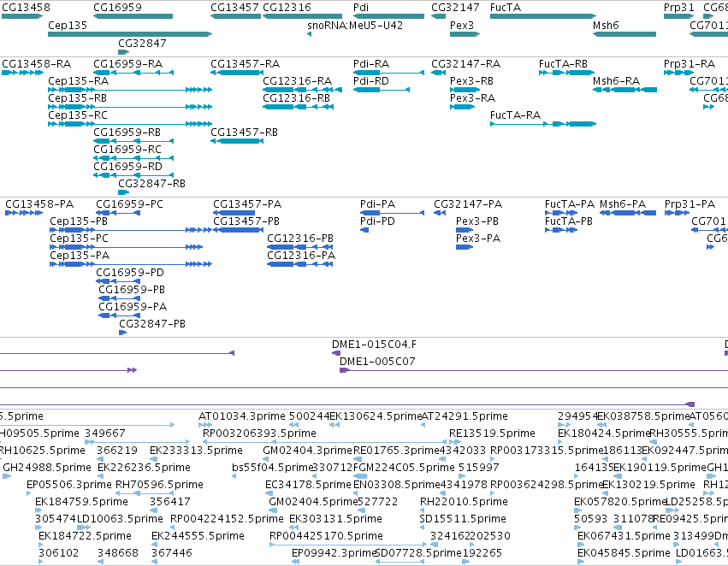This screenshot has width=728, height=566.
Task: Click the Cep135-RA transcript label
Action: (79, 81)
